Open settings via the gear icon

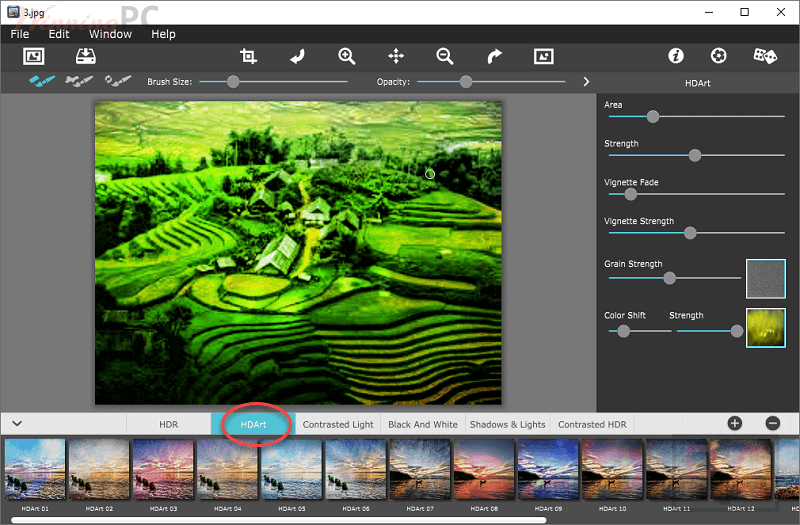point(718,56)
